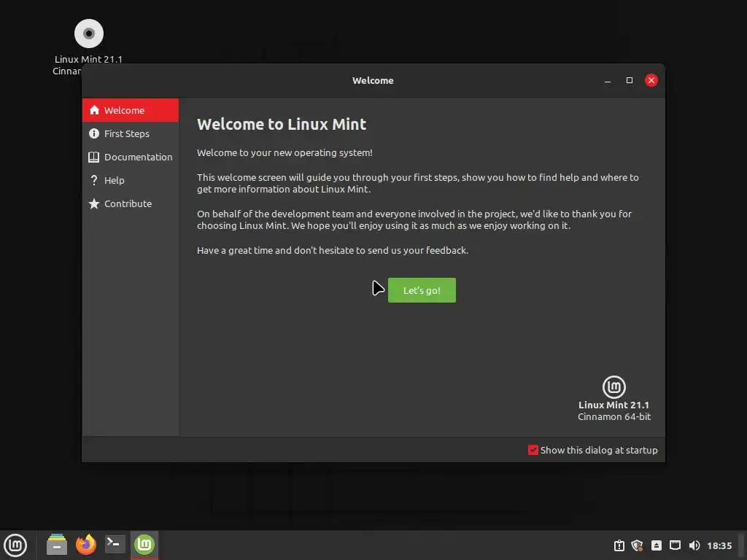
Task: Uncheck Show this dialog at startup
Action: point(533,450)
